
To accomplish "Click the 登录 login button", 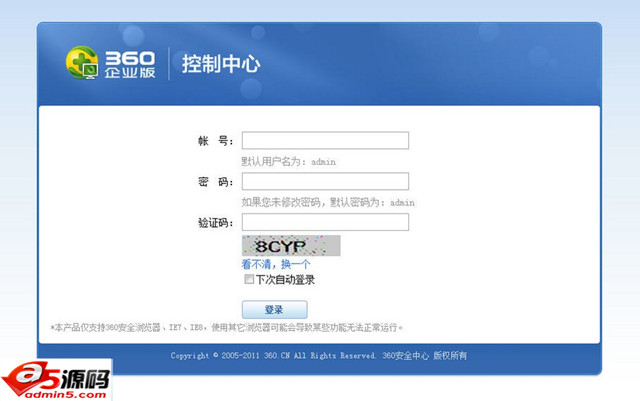I will pyautogui.click(x=274, y=310).
